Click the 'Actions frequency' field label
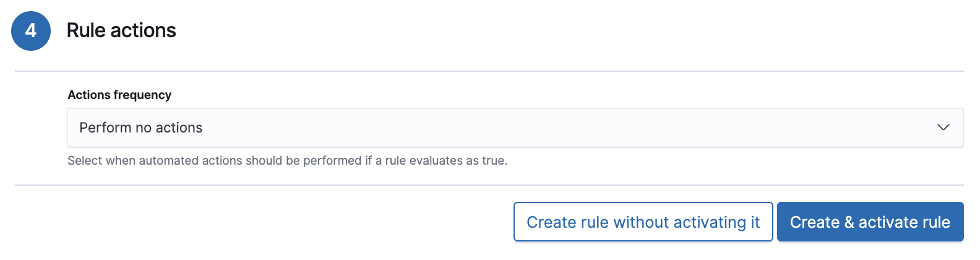The height and width of the screenshot is (260, 980). pos(119,95)
